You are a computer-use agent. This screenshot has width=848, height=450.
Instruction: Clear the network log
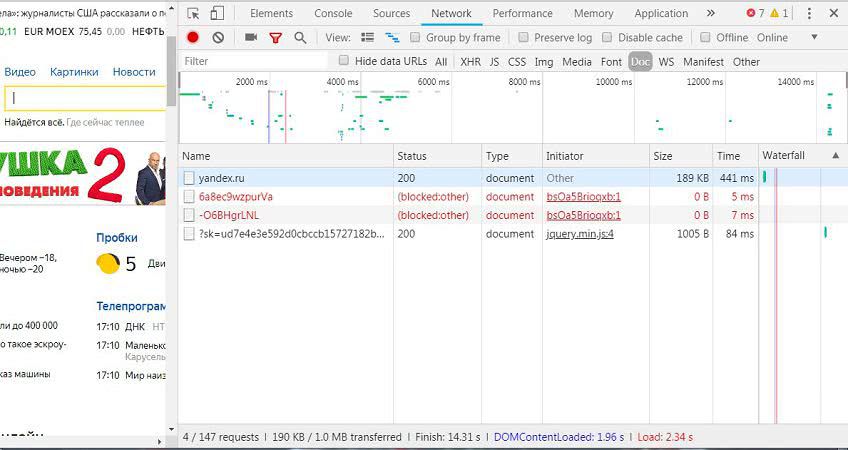[218, 37]
